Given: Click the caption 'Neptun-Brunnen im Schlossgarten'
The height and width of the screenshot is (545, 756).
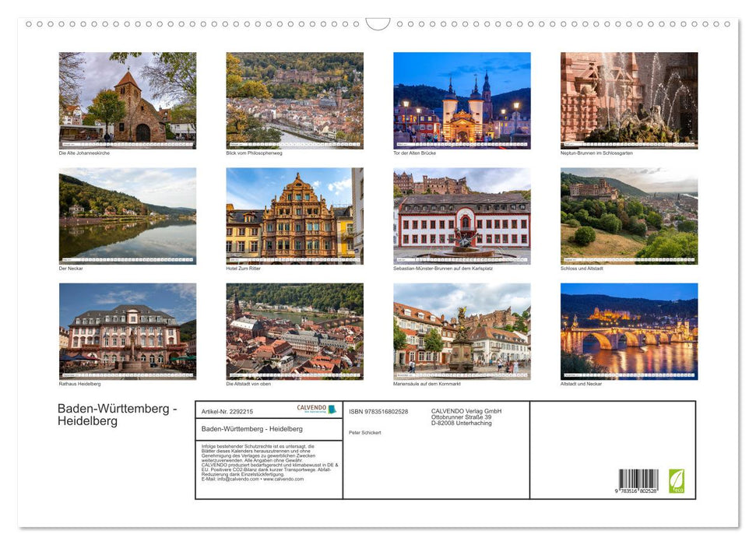Looking at the screenshot, I should point(596,153).
